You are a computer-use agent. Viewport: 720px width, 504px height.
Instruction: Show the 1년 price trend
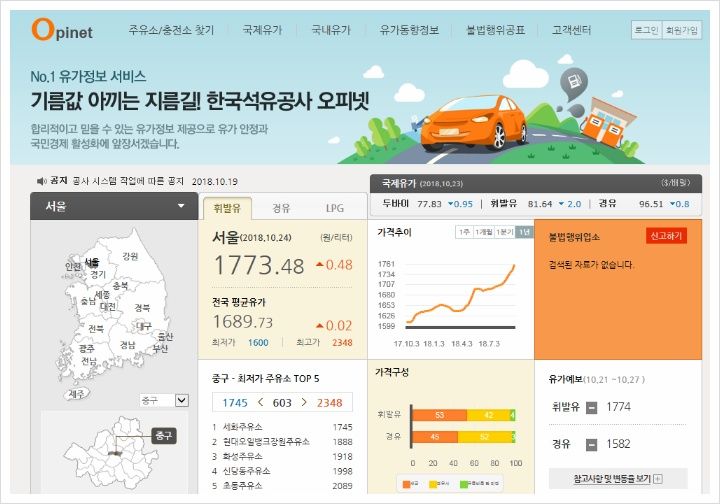pyautogui.click(x=524, y=232)
